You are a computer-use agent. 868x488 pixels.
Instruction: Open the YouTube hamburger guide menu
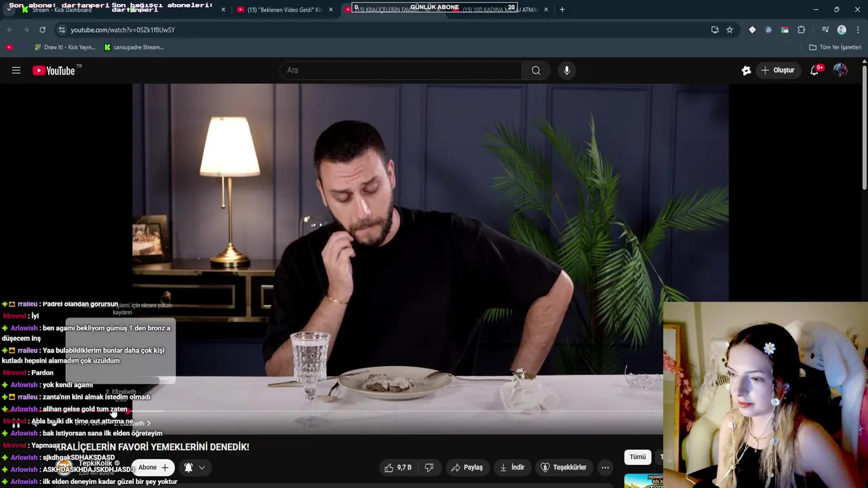point(16,70)
